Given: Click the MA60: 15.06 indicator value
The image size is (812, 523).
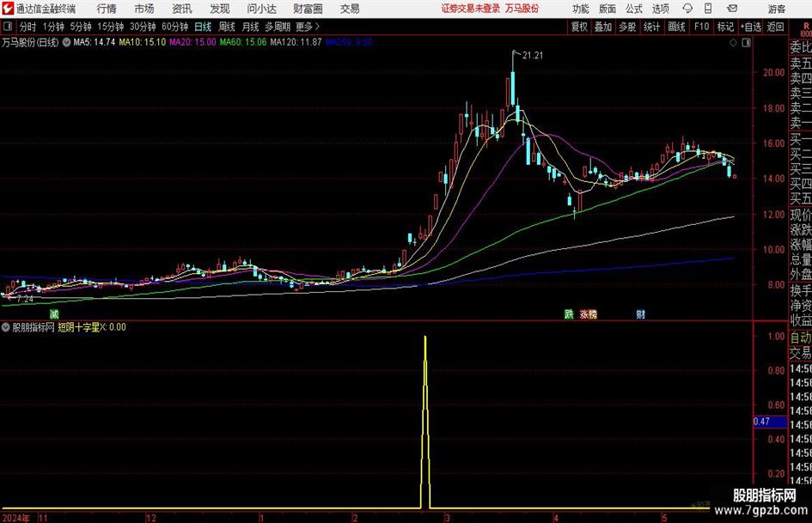Looking at the screenshot, I should [243, 42].
